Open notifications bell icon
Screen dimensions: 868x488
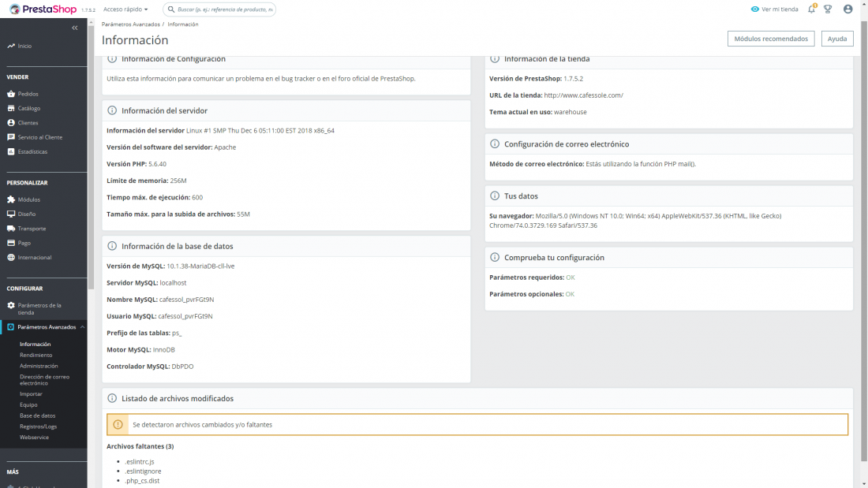click(x=811, y=9)
